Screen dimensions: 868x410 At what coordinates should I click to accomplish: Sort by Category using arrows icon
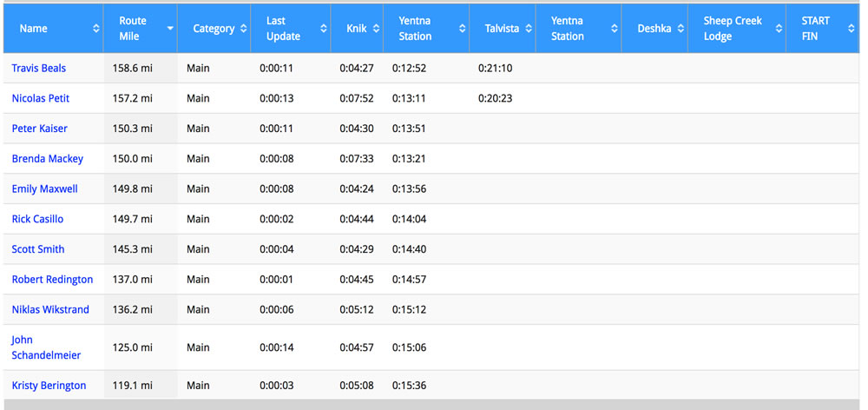tap(244, 29)
